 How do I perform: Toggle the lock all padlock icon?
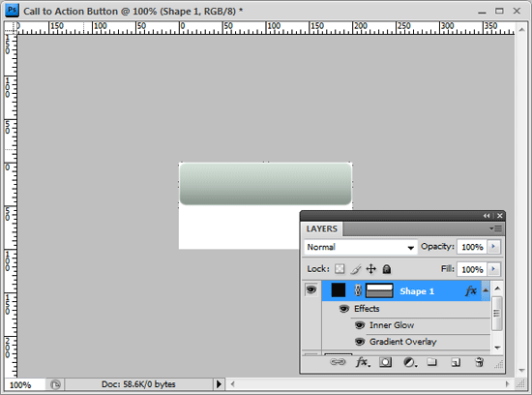pyautogui.click(x=387, y=269)
